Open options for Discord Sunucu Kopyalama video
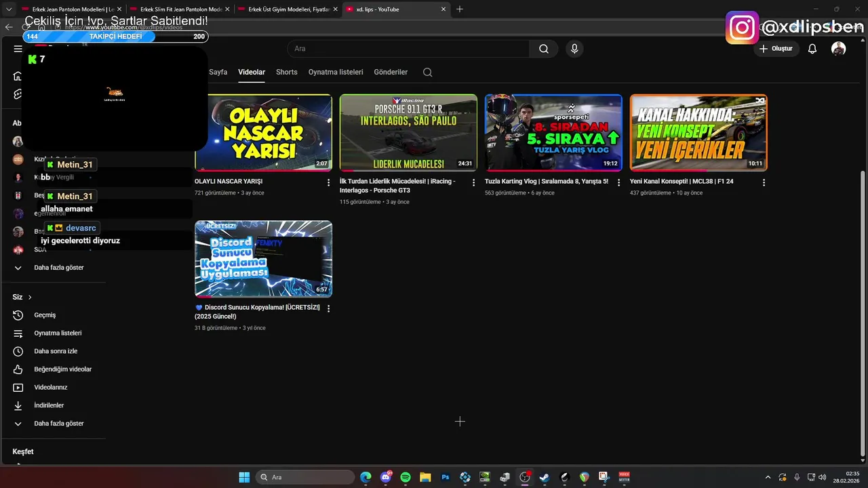Screen dimensions: 868x488 click(x=329, y=308)
